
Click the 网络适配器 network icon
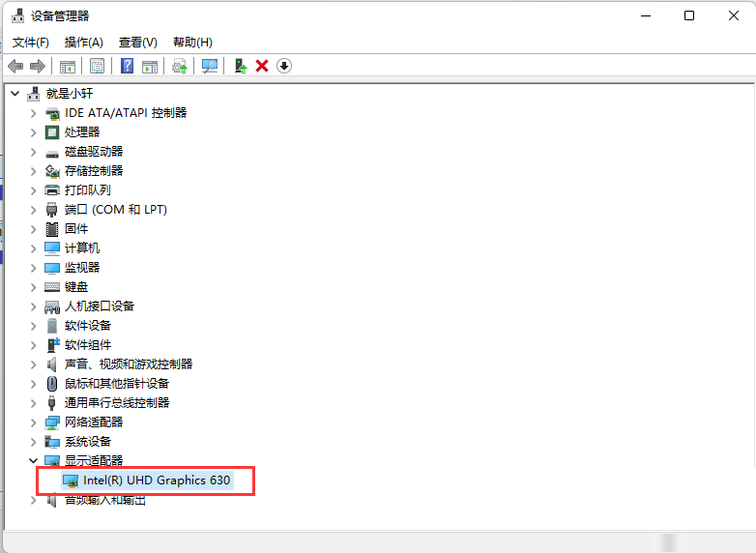point(51,422)
